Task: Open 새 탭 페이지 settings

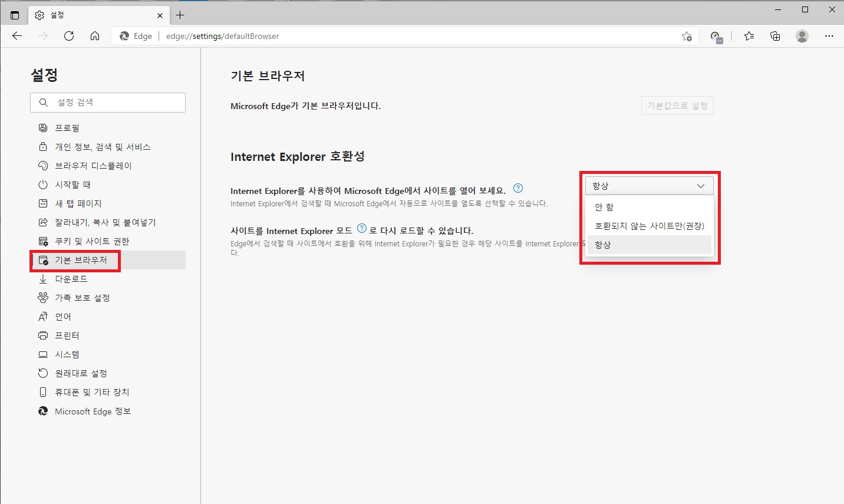Action: [x=108, y=203]
